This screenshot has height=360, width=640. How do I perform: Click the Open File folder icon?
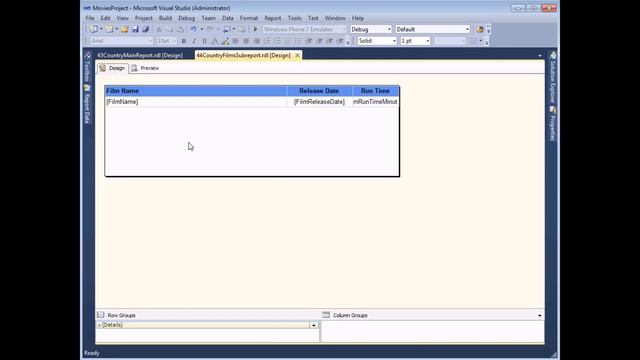pos(124,29)
